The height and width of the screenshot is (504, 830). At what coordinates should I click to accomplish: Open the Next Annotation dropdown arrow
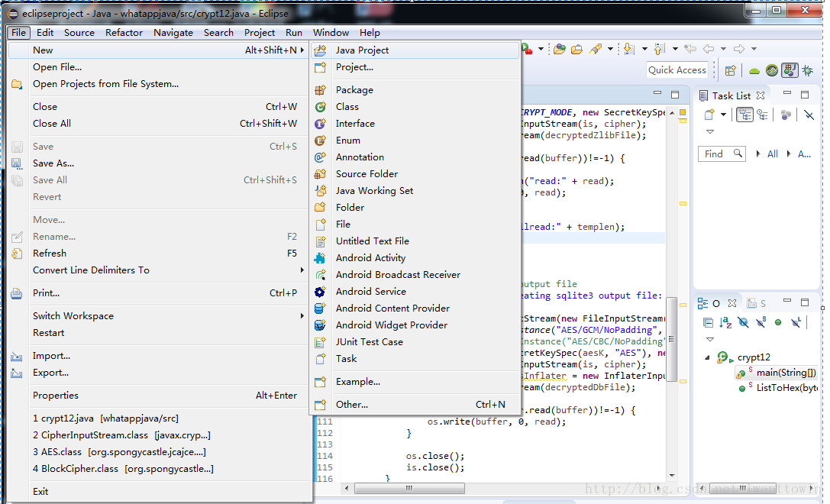pos(644,49)
